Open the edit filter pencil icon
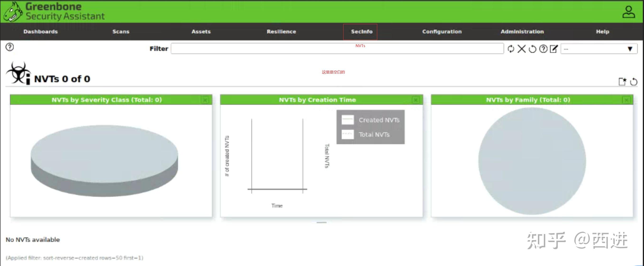The height and width of the screenshot is (266, 644). click(554, 49)
